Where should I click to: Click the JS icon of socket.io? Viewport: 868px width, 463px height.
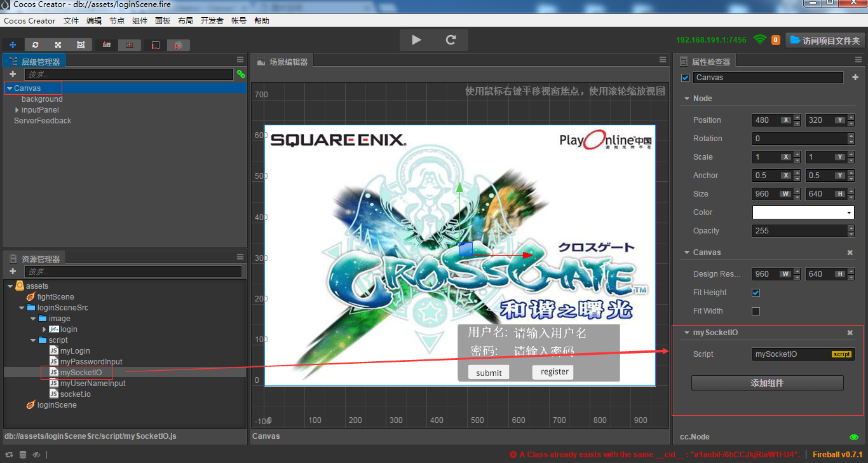tap(54, 394)
